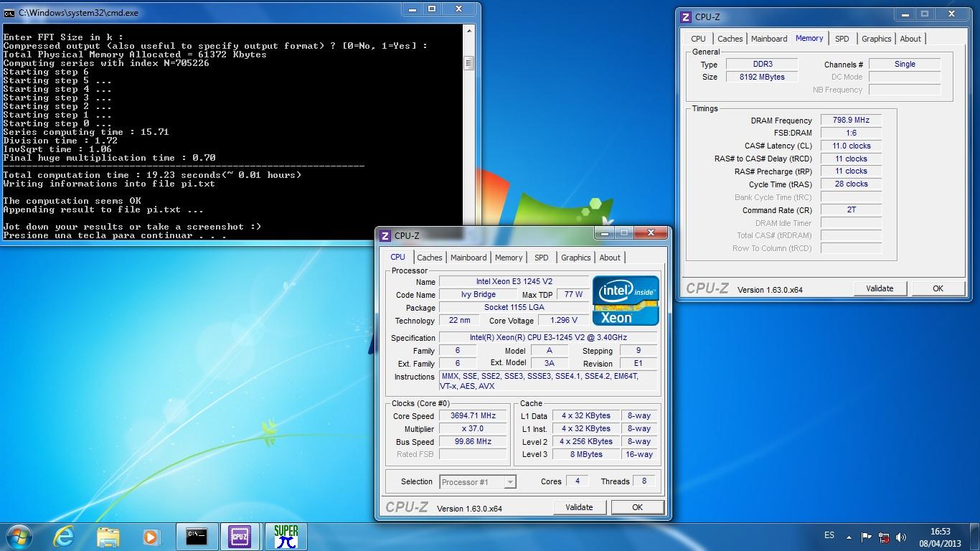This screenshot has height=551, width=980.
Task: Open the Processor #1 selection dropdown
Action: (478, 482)
